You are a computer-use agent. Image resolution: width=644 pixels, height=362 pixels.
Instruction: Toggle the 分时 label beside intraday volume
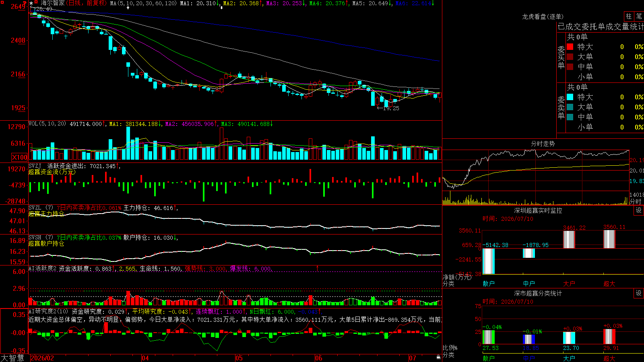click(636, 202)
